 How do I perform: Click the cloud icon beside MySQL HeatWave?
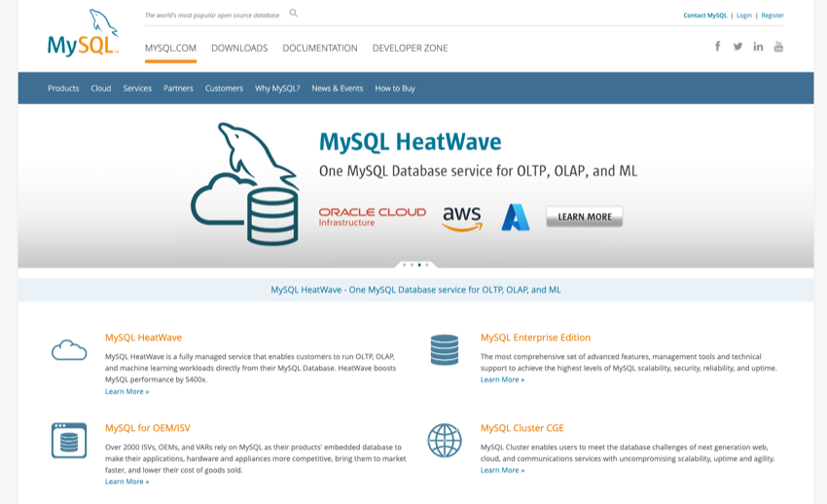pyautogui.click(x=69, y=350)
